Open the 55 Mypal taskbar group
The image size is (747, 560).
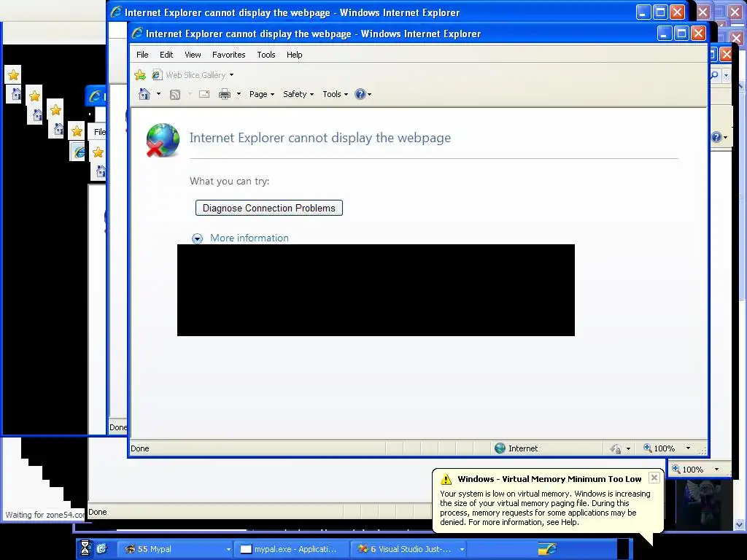174,549
